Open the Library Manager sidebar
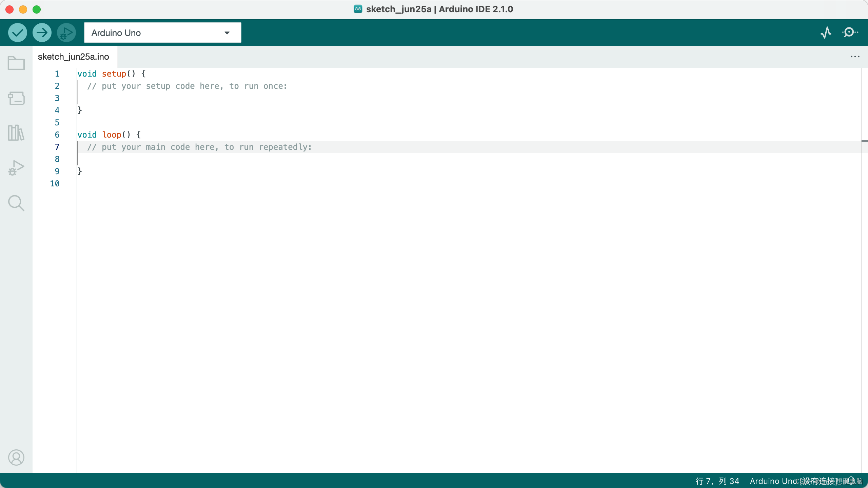 pos(16,133)
